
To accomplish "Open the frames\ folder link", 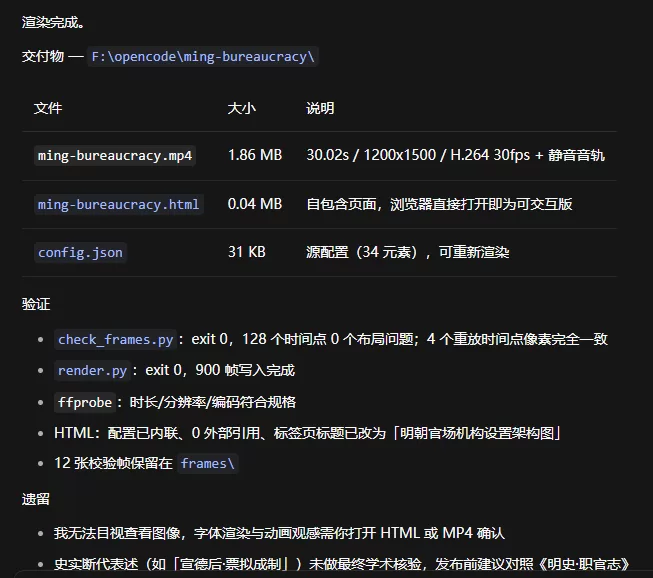I will [x=207, y=463].
